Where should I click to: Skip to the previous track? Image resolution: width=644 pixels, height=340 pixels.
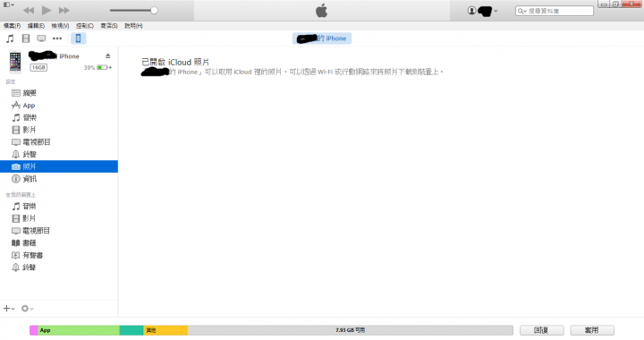coord(29,10)
